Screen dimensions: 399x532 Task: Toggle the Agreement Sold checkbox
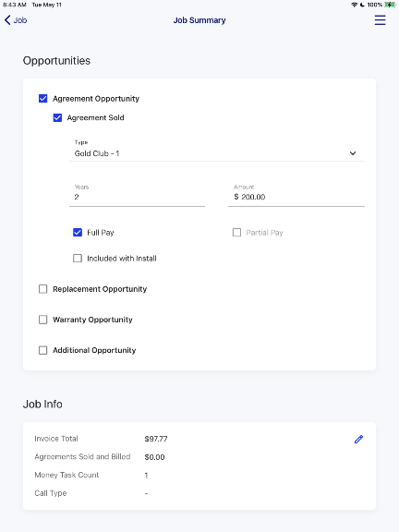(x=57, y=117)
